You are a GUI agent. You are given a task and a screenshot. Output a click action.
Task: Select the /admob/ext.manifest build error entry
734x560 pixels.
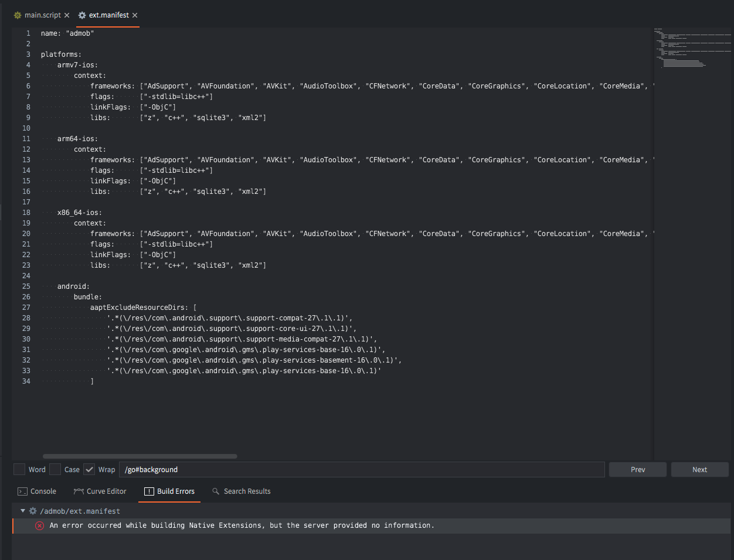tap(80, 511)
